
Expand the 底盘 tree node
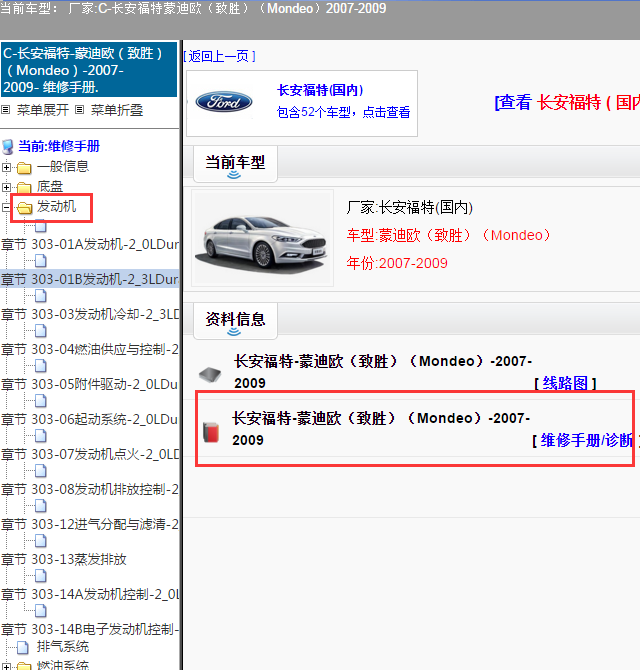click(x=6, y=187)
